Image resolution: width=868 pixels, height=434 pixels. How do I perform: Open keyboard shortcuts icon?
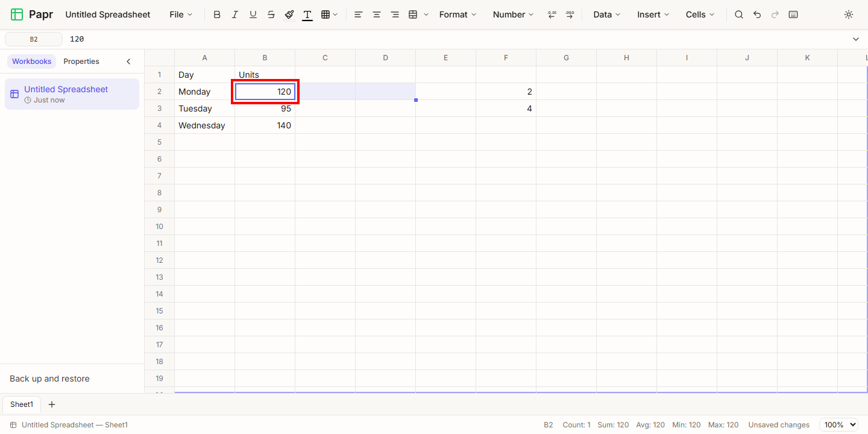click(x=793, y=14)
